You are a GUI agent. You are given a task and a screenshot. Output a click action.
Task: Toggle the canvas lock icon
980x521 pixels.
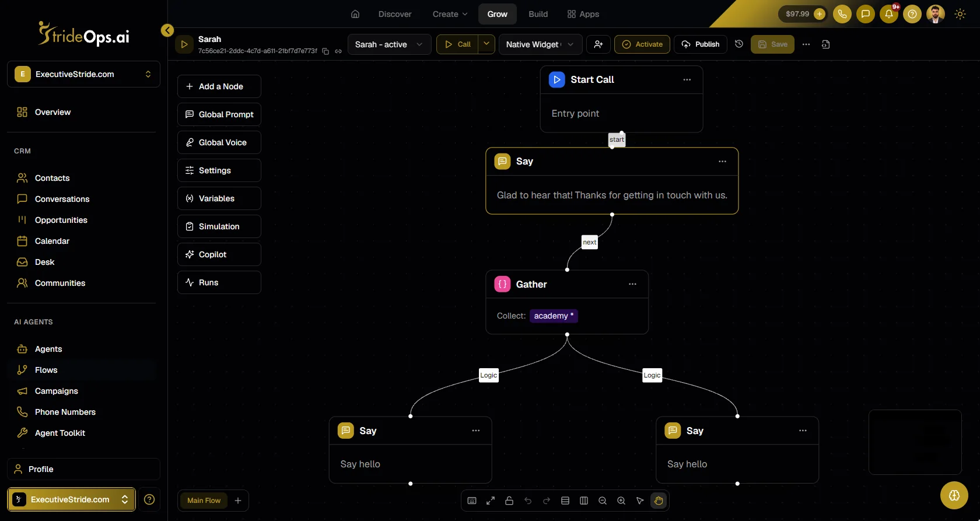[x=509, y=501]
